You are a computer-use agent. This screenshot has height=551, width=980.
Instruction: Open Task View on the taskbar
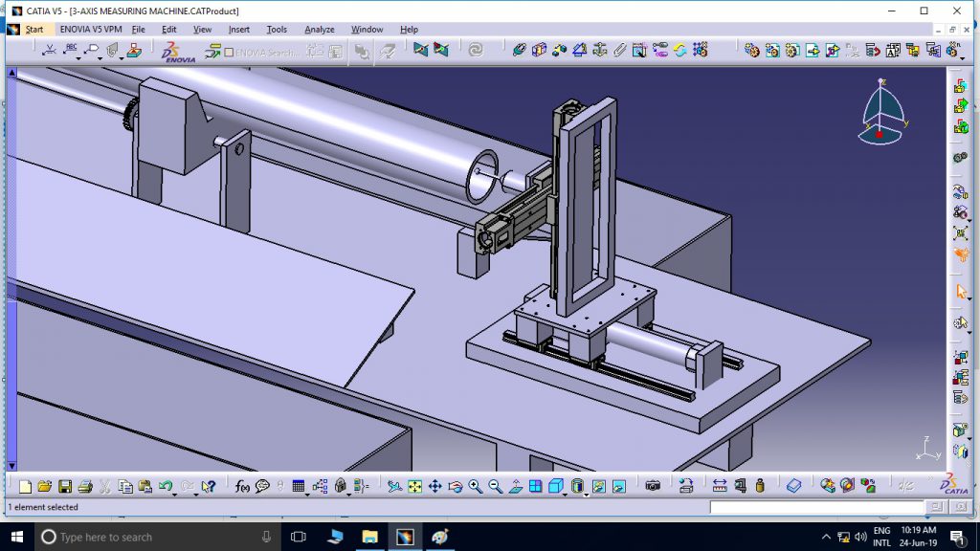click(299, 537)
